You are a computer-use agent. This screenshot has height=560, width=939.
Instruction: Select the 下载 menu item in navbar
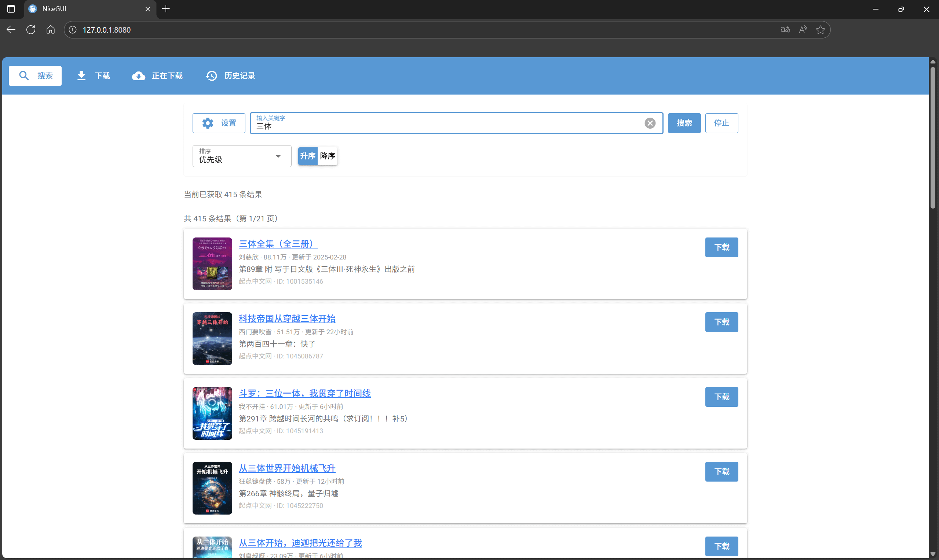pos(102,75)
